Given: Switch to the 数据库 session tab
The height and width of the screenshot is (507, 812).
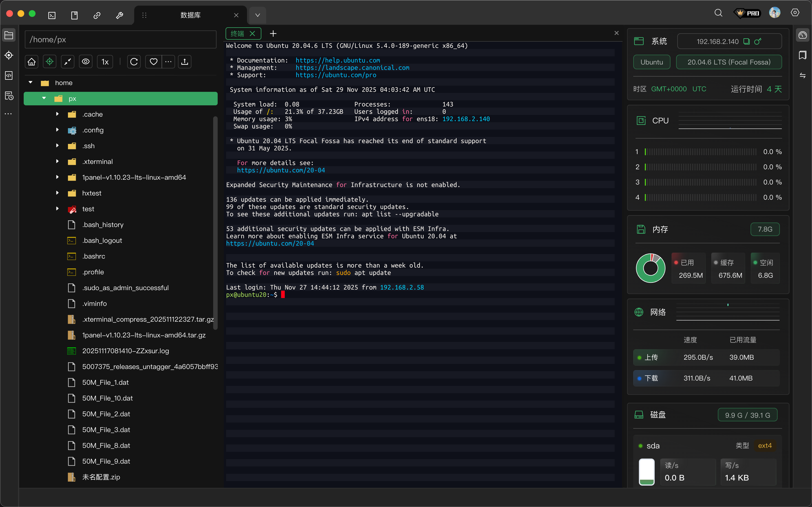Looking at the screenshot, I should point(190,15).
